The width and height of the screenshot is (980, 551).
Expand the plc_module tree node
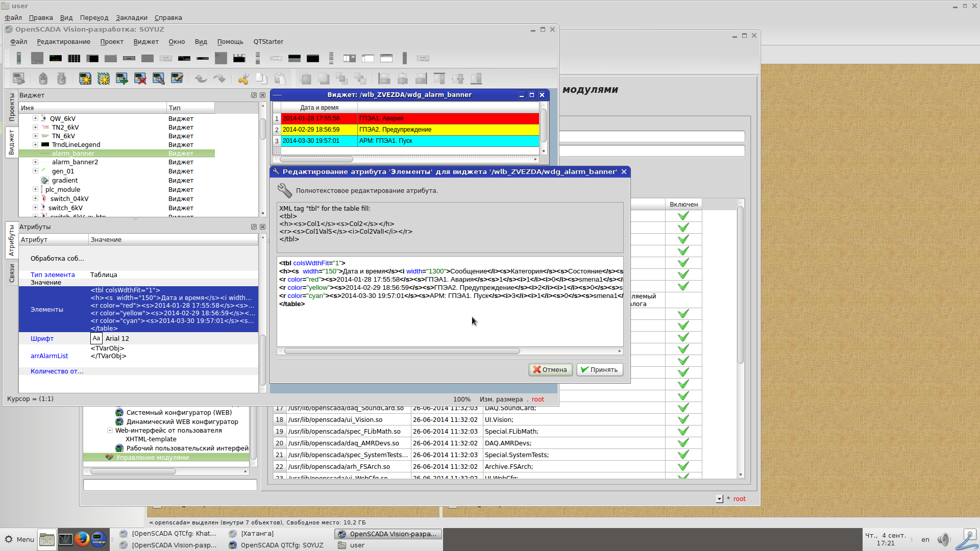coord(36,189)
